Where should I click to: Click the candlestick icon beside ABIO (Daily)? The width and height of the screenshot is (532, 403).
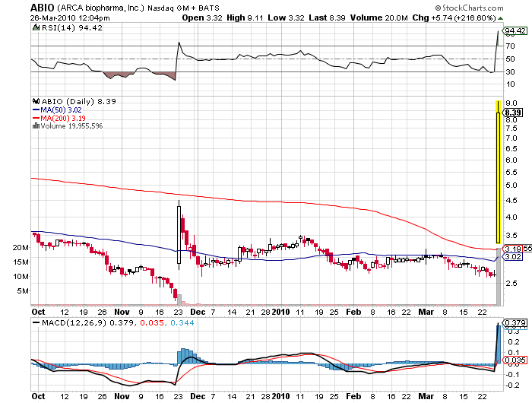(x=36, y=101)
